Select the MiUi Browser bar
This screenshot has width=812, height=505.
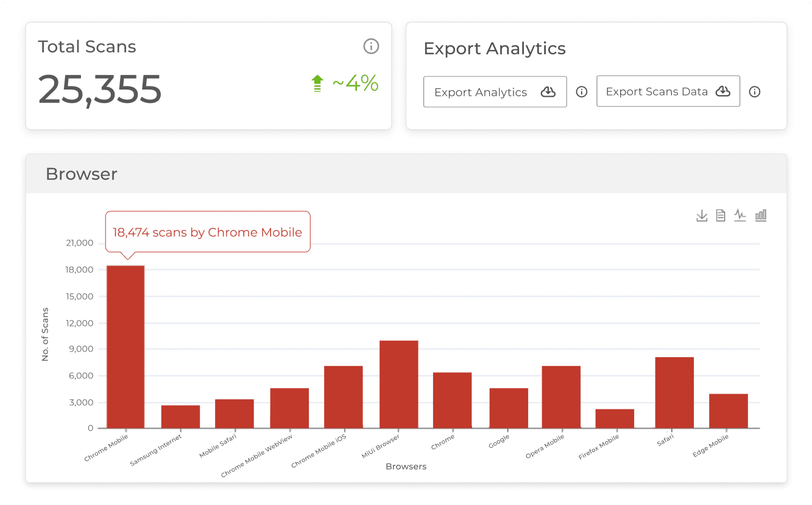pyautogui.click(x=398, y=384)
